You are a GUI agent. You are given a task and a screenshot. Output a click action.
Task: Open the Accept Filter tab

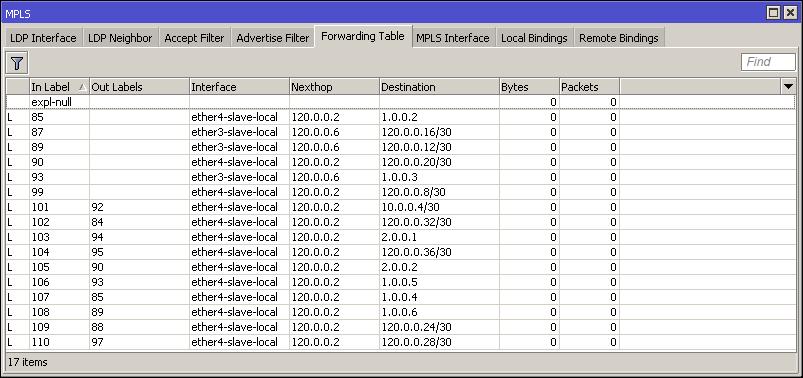click(194, 38)
